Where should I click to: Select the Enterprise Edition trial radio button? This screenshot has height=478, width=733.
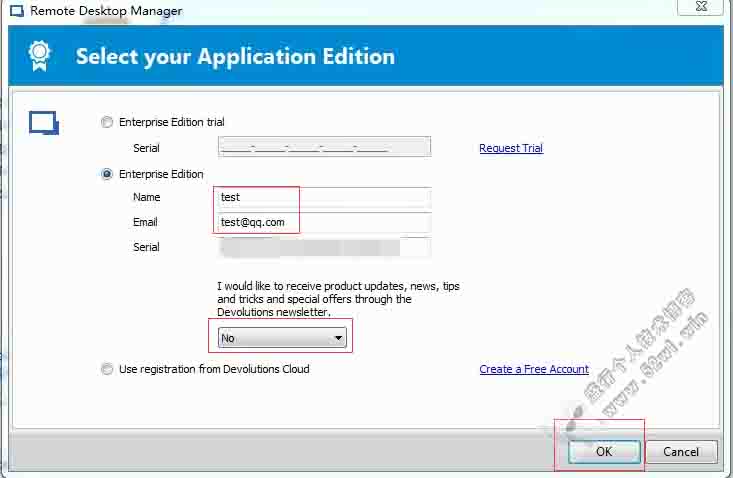coord(107,122)
